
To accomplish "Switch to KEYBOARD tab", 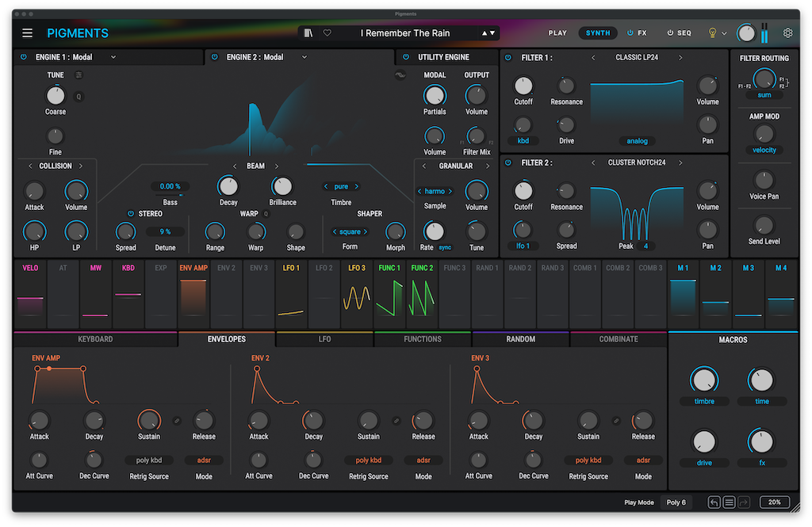I will pos(95,339).
